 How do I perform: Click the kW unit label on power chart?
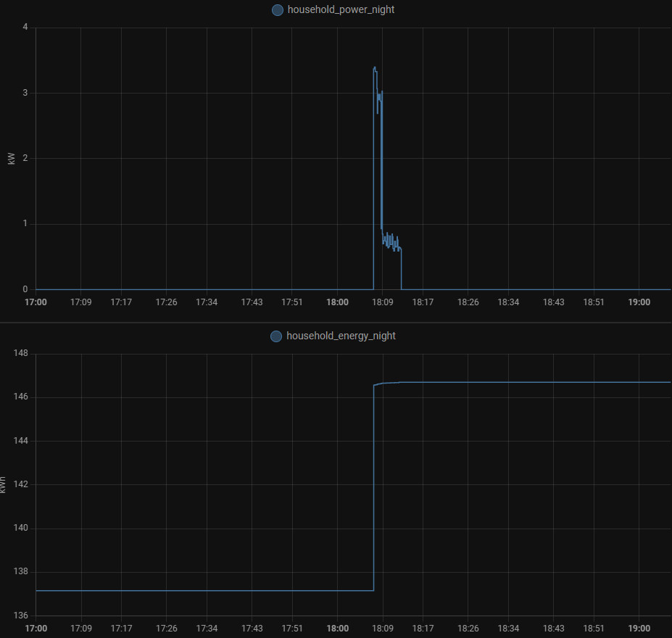(x=11, y=159)
